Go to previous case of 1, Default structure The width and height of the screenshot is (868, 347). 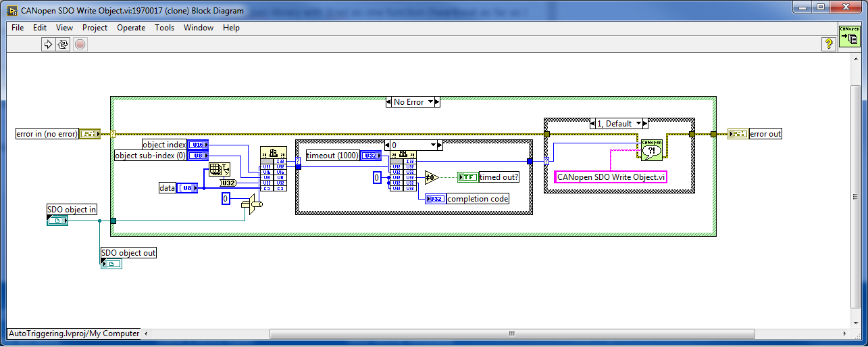592,124
